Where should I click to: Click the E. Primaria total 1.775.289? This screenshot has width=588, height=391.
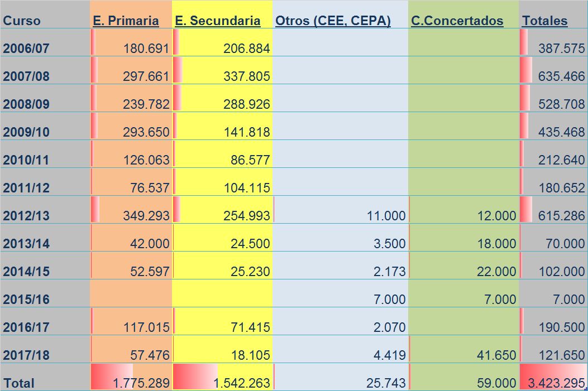pyautogui.click(x=141, y=383)
